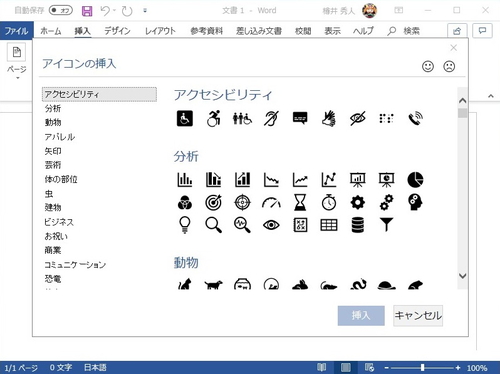
Task: Select the pie chart icon
Action: [415, 180]
